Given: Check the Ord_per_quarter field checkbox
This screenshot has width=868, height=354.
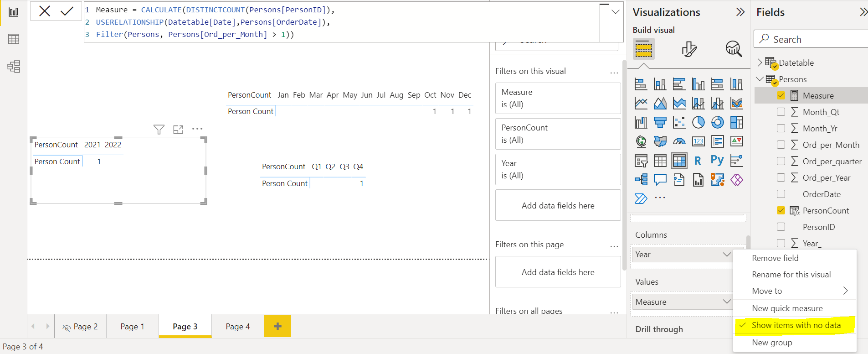Looking at the screenshot, I should coord(781,161).
